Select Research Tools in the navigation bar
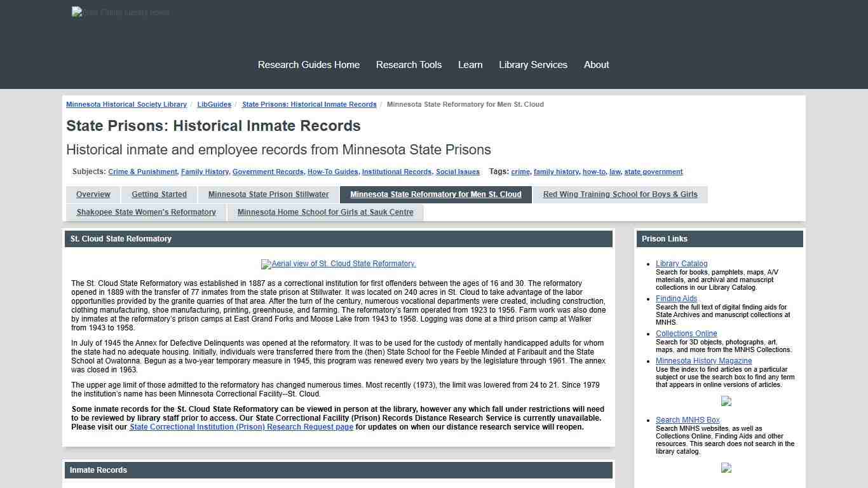Viewport: 868px width, 488px height. click(409, 64)
